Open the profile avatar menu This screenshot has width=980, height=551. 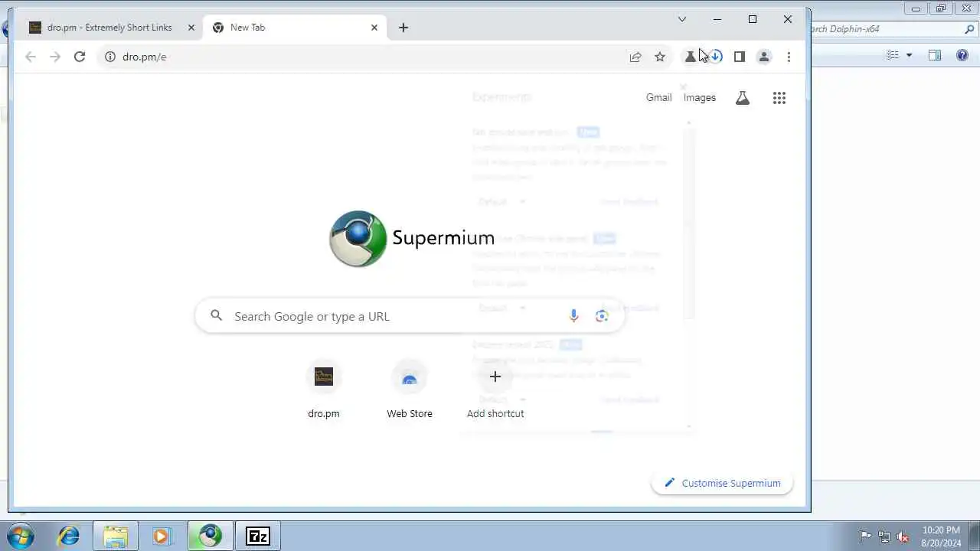[x=764, y=57]
